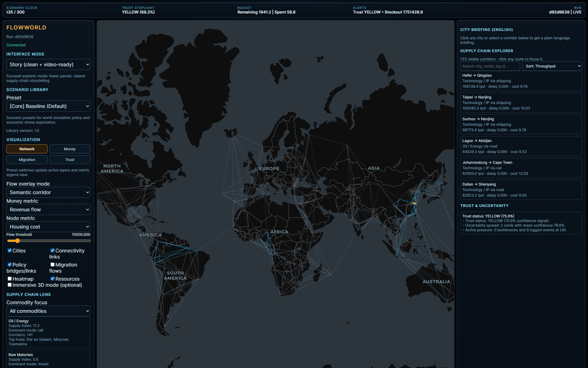The image size is (588, 368).
Task: Select the Suzhou → Nanjing corridor
Action: pos(521,125)
